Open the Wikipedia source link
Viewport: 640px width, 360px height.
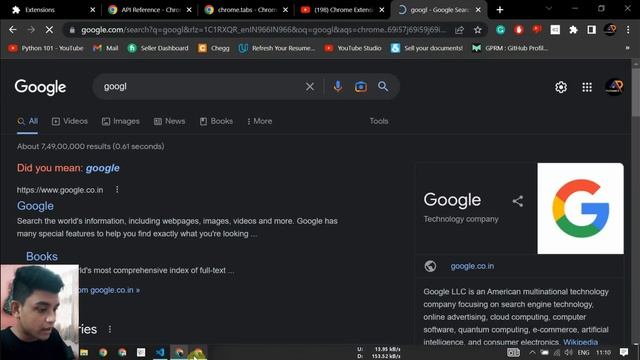(x=580, y=342)
